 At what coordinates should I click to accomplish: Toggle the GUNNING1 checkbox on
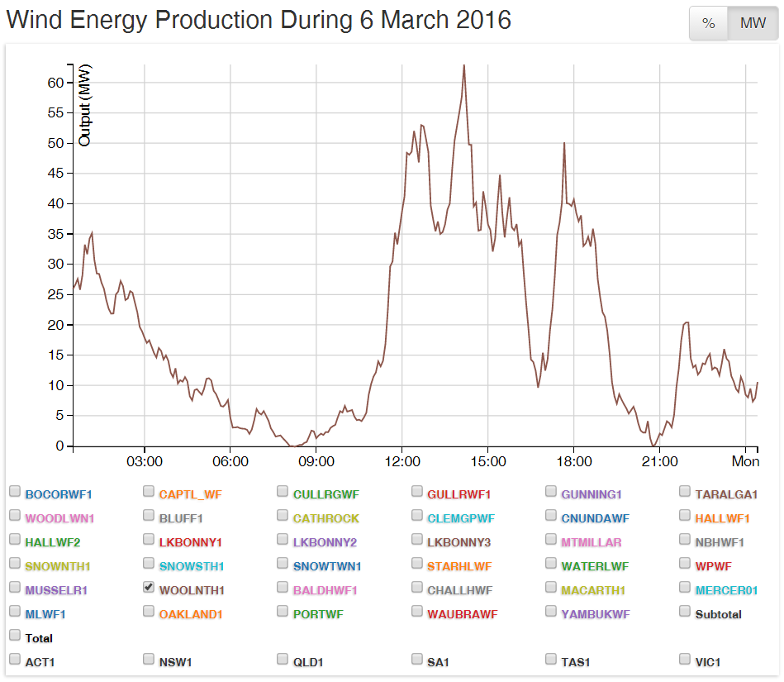[551, 492]
